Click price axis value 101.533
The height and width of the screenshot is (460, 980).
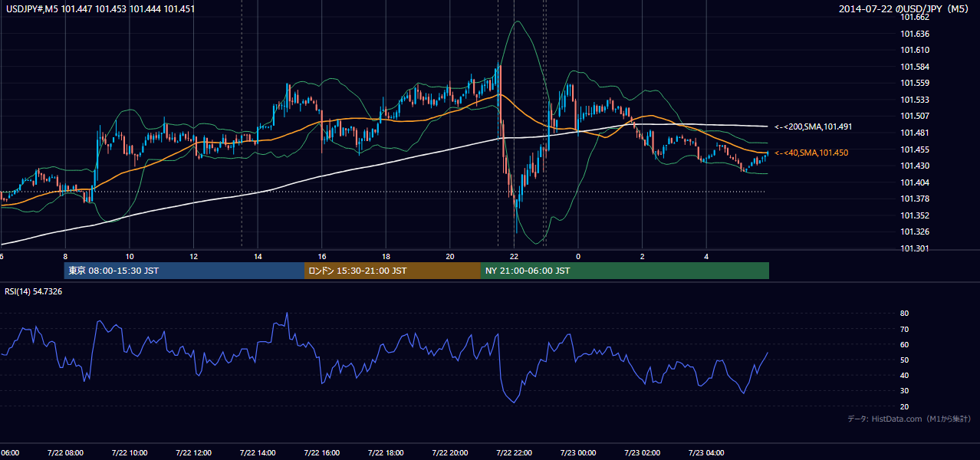[915, 100]
